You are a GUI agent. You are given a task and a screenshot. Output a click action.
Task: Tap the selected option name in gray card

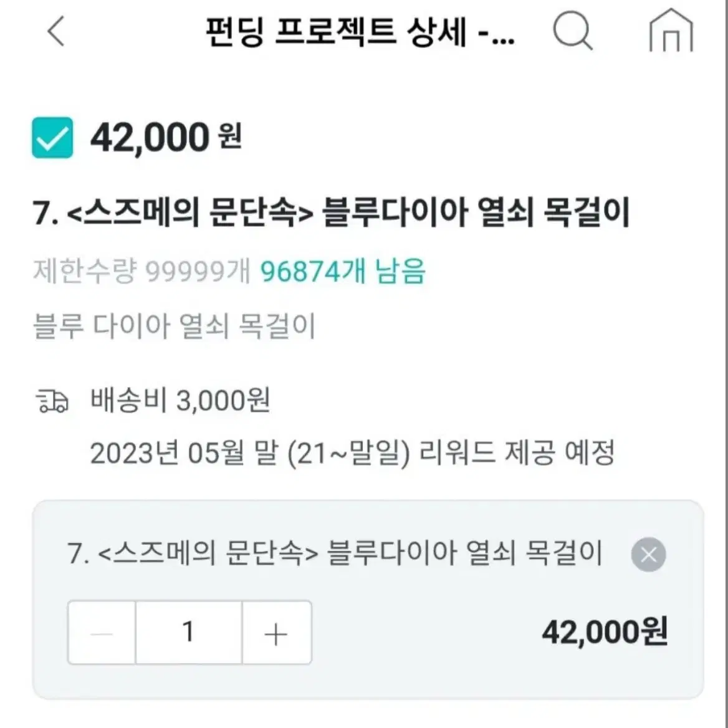[x=335, y=553]
